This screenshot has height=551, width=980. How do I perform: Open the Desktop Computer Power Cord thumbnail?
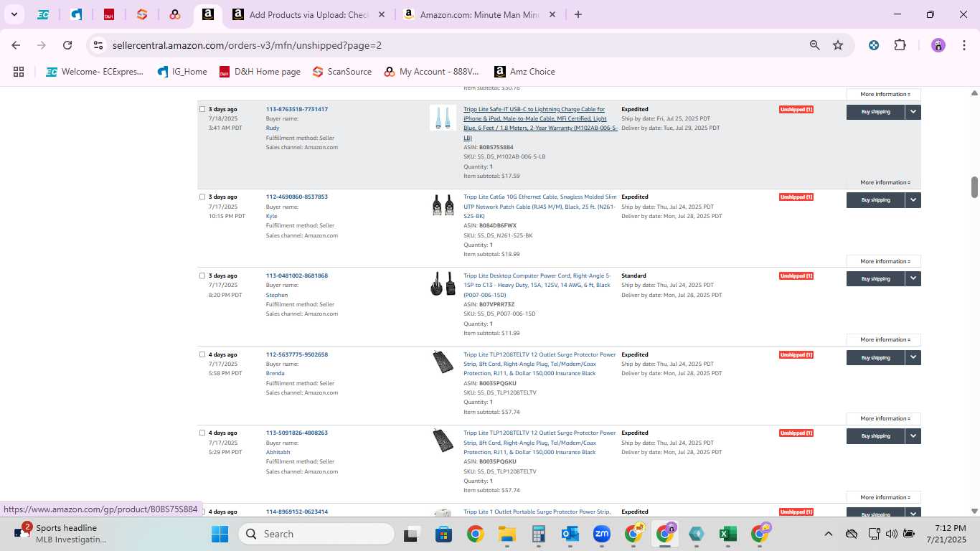(443, 284)
